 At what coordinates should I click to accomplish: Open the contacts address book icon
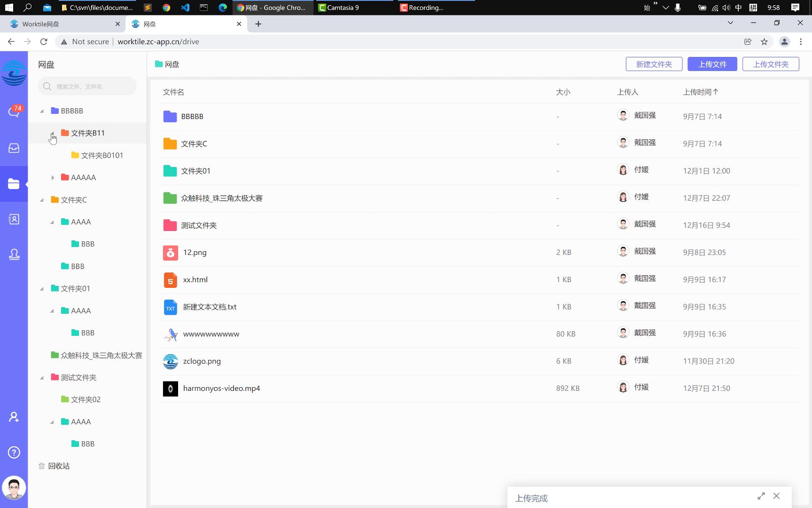14,219
